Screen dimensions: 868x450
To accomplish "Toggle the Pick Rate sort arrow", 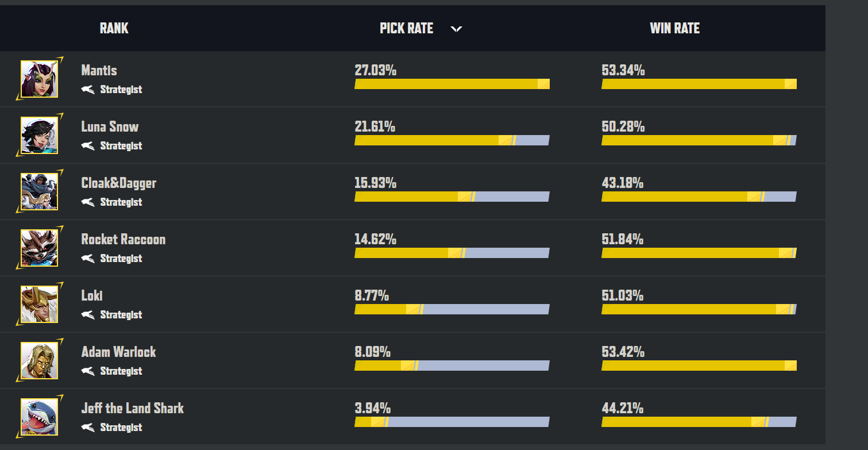I will tap(456, 29).
